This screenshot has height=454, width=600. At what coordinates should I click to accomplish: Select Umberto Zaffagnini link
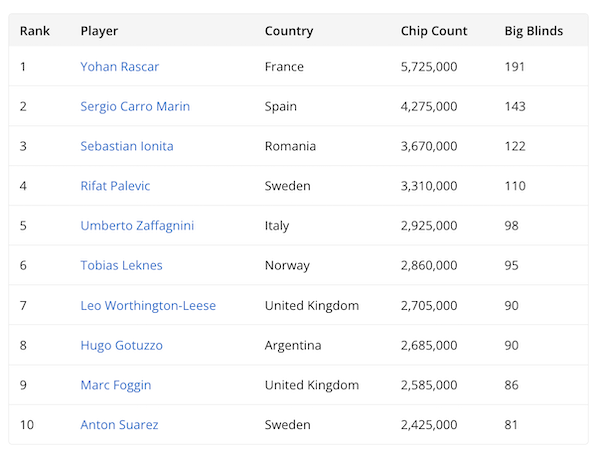137,226
